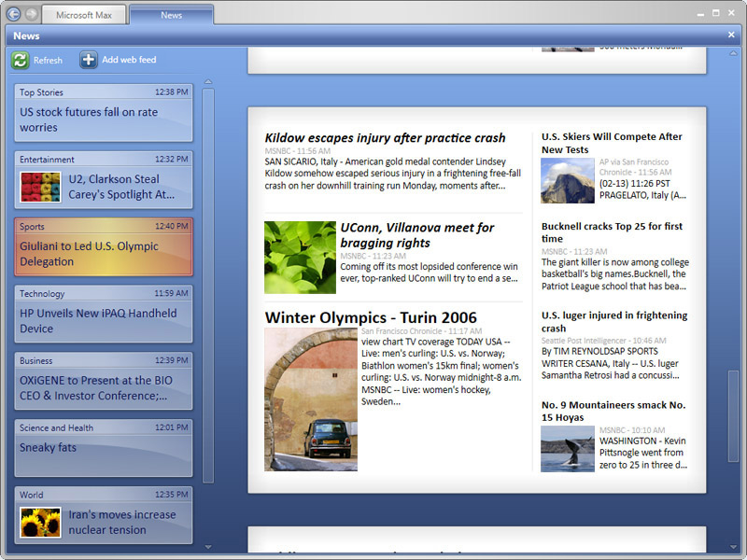
Task: Click view chart TV coverage summary text
Action: [x=441, y=371]
